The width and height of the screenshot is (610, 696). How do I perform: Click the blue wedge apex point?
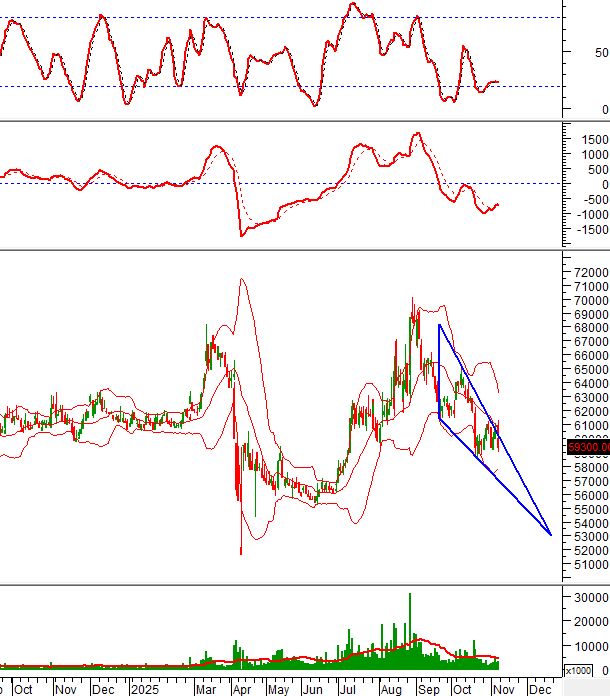pos(550,534)
